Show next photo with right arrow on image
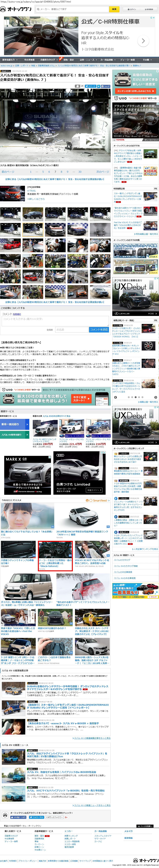Screen dimensions: 159x868 pos(107,124)
